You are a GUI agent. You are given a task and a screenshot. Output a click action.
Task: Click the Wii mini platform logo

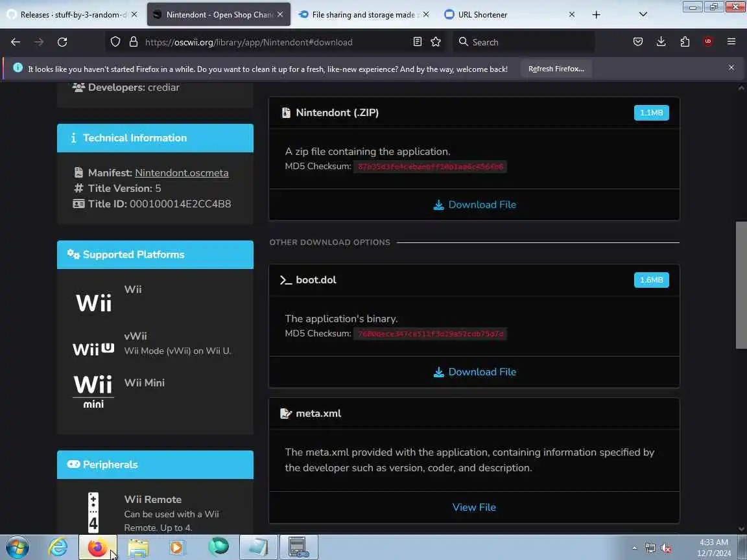tap(93, 392)
